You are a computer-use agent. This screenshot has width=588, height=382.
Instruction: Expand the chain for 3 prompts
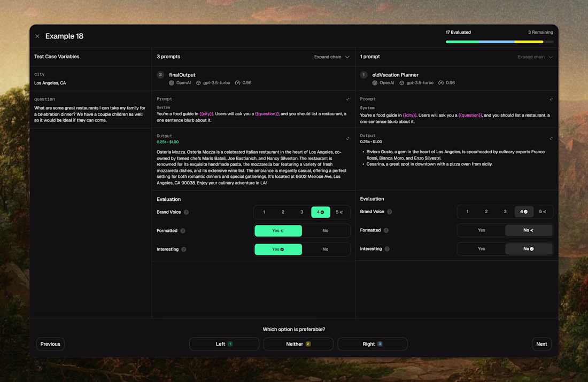pos(332,57)
